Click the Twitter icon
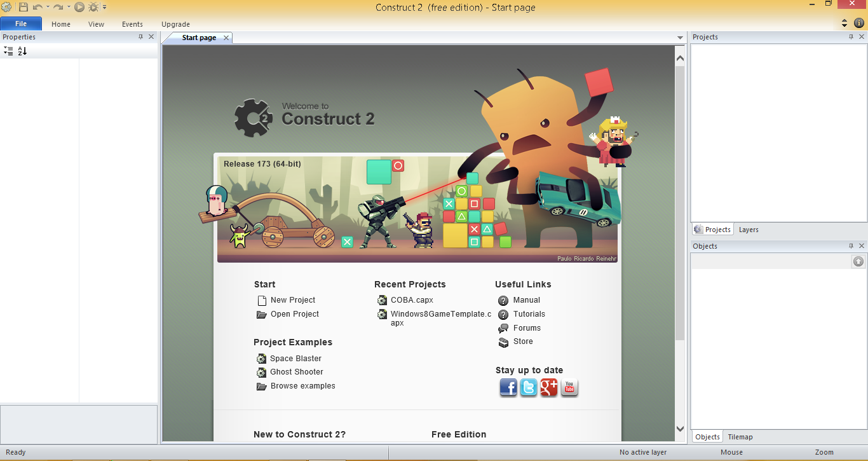The width and height of the screenshot is (868, 461). point(529,387)
